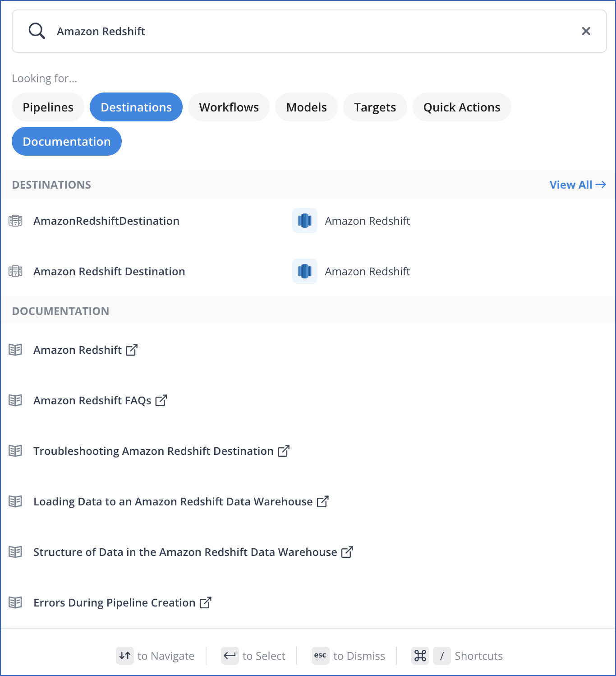Open the Amazon Redshift FAQs doc
The width and height of the screenshot is (616, 676).
click(x=92, y=400)
